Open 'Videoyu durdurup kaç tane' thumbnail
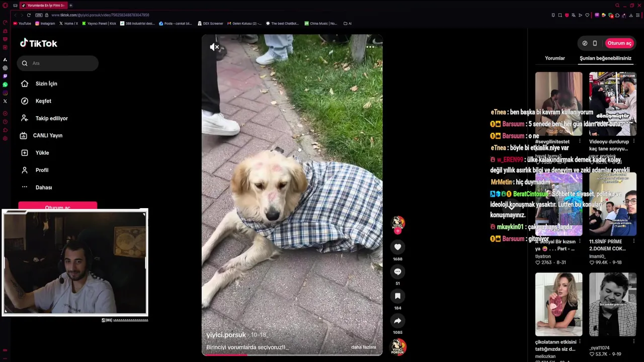Screen dimensions: 644x362 612,104
